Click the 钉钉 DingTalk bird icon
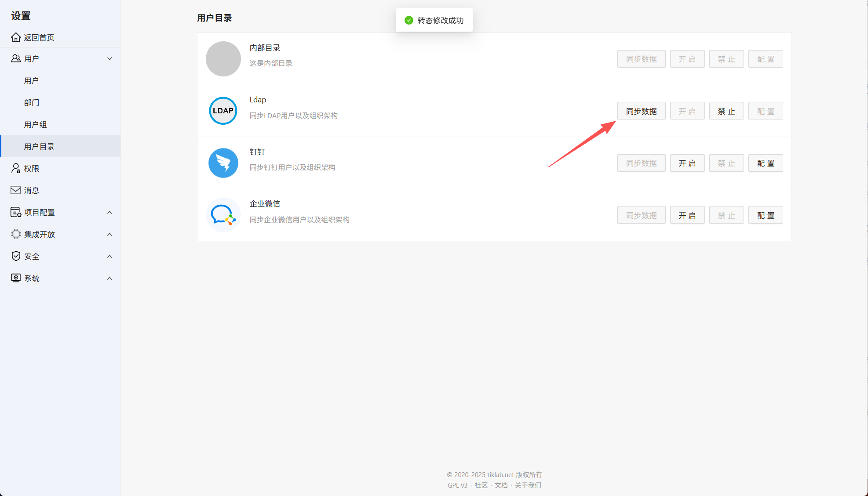 (x=223, y=163)
